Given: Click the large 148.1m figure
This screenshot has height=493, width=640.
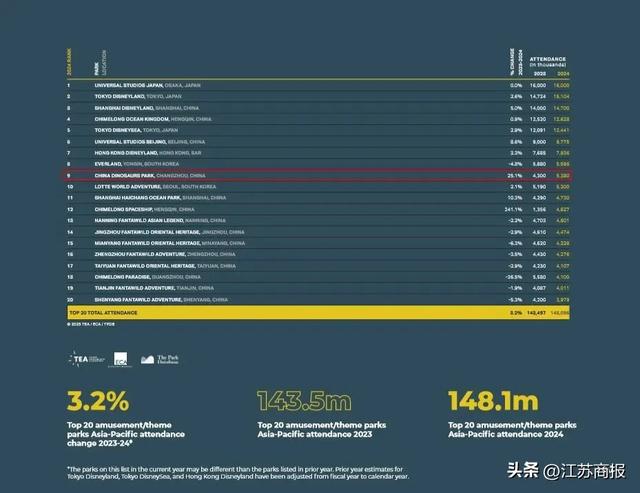Looking at the screenshot, I should [493, 401].
